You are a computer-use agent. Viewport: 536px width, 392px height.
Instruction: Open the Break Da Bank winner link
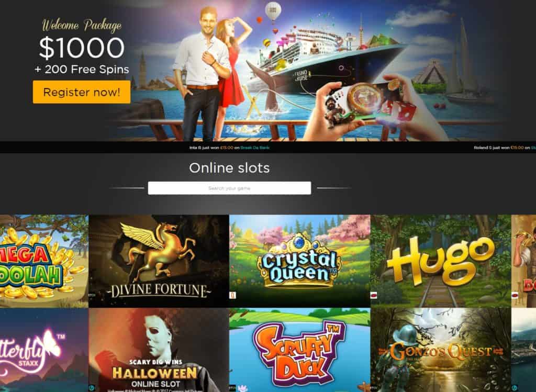click(255, 148)
